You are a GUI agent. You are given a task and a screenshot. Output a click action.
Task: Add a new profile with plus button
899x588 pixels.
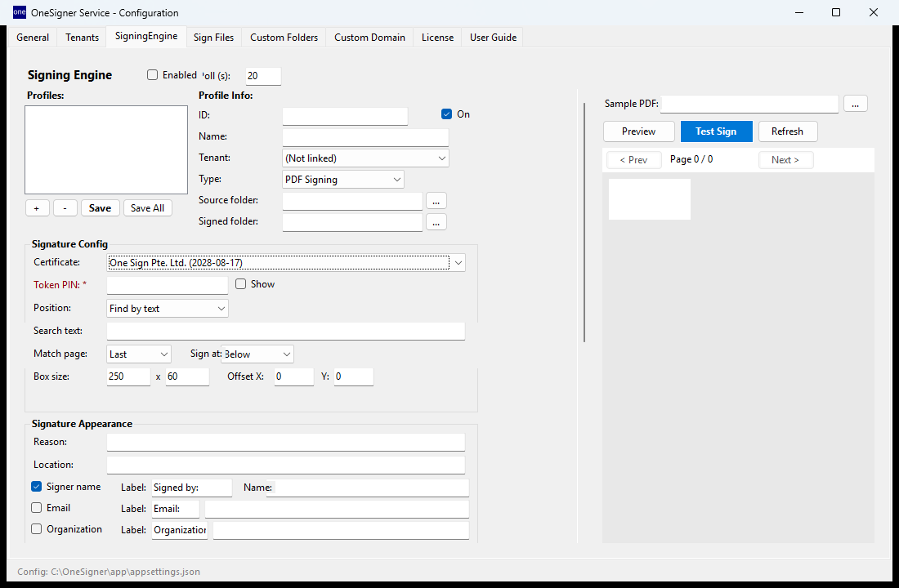(x=38, y=208)
